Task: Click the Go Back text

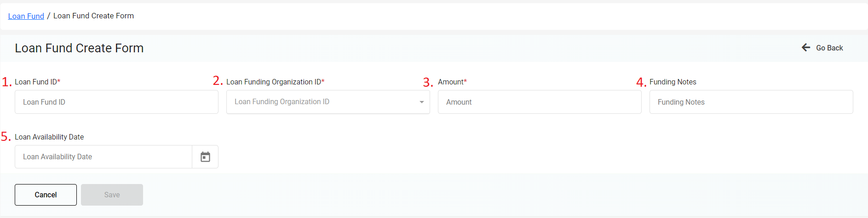Action: tap(829, 48)
